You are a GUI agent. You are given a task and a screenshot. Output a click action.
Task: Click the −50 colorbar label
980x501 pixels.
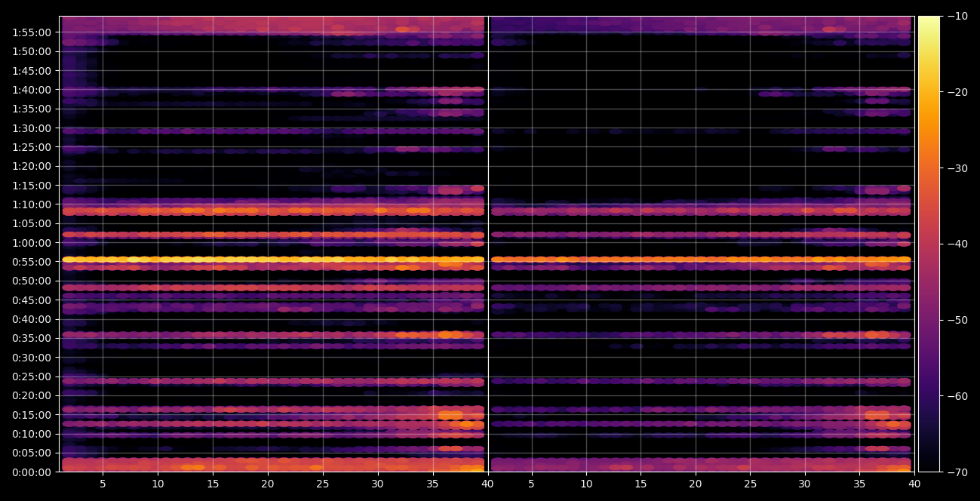coord(957,321)
